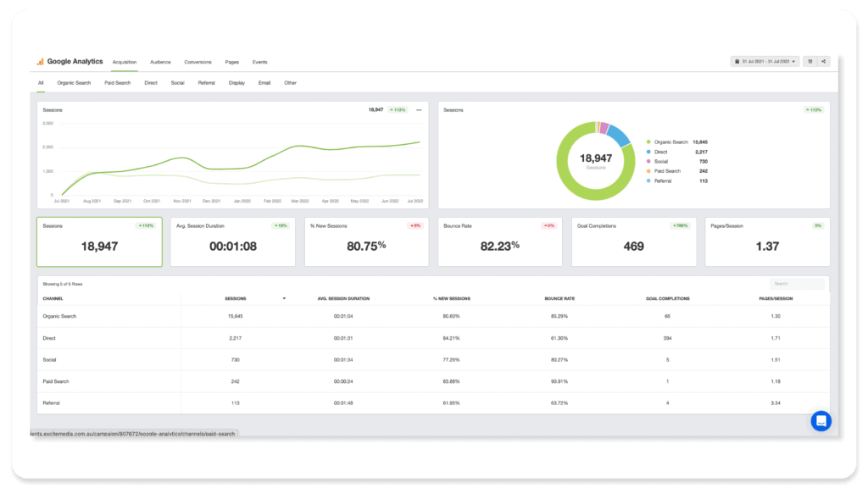Click the calendar icon in date range
Screen dimensions: 868x488
coord(737,61)
